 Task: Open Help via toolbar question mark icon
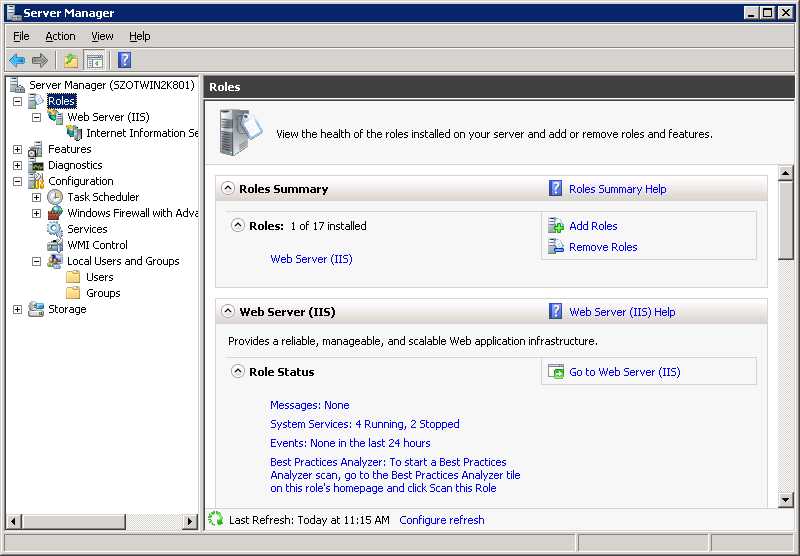(x=124, y=60)
